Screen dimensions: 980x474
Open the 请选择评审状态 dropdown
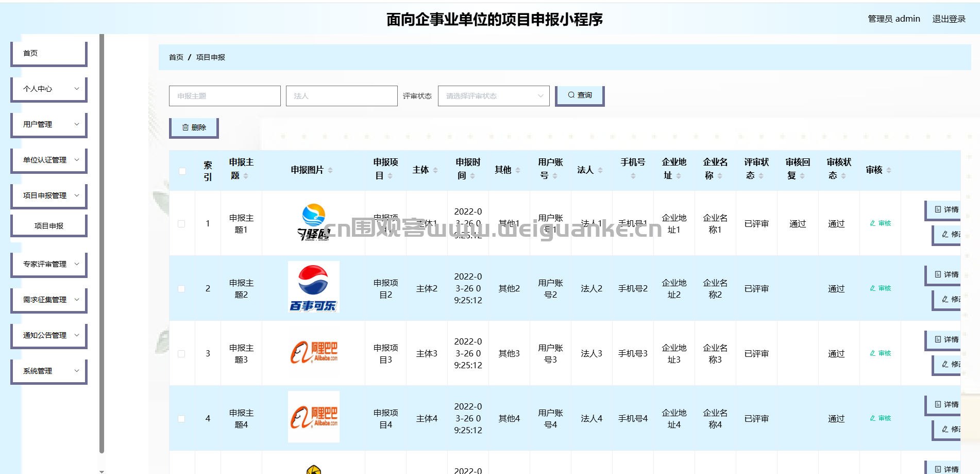pyautogui.click(x=494, y=96)
